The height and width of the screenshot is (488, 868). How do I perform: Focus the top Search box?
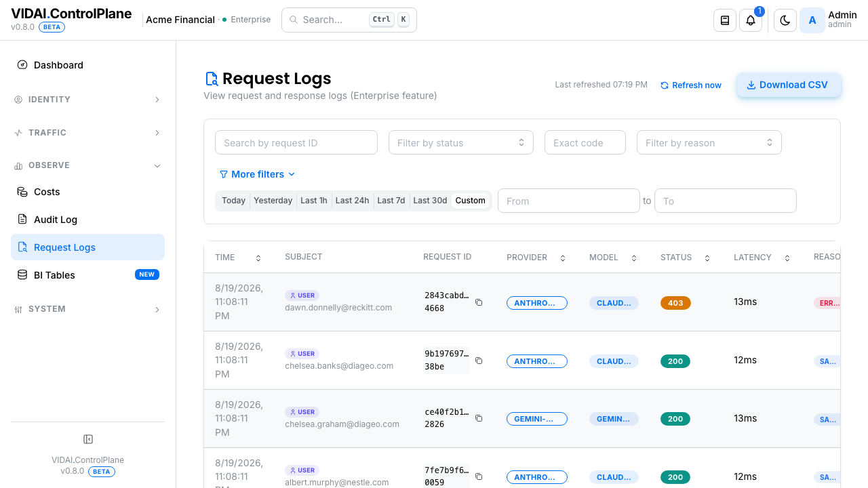coord(349,20)
